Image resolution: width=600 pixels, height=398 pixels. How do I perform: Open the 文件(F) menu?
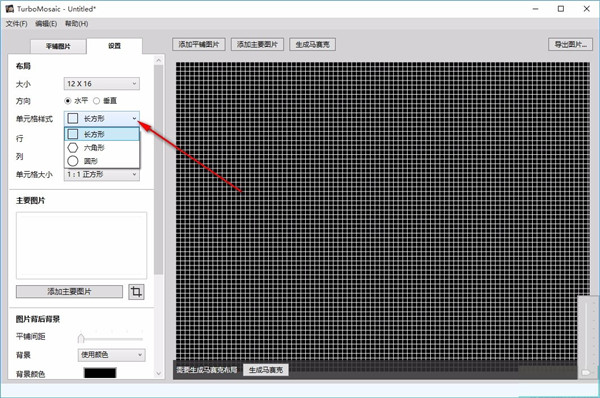click(16, 24)
